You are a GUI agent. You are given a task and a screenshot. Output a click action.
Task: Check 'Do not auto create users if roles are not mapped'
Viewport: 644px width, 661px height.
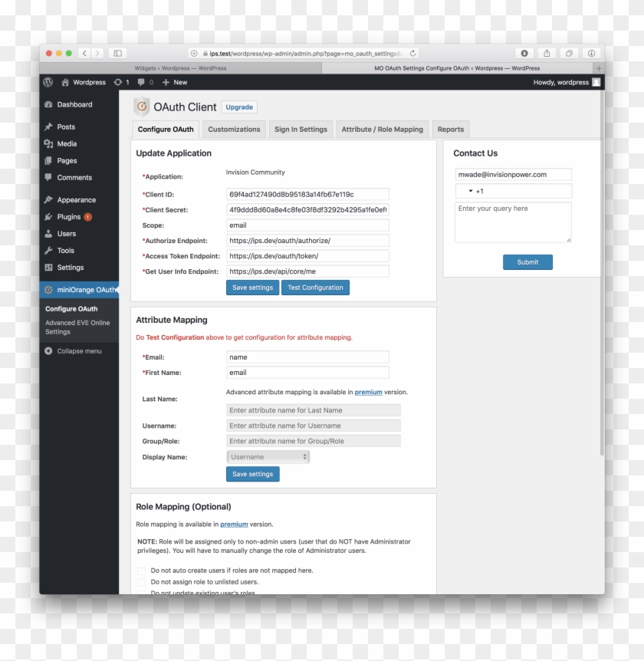tap(141, 571)
